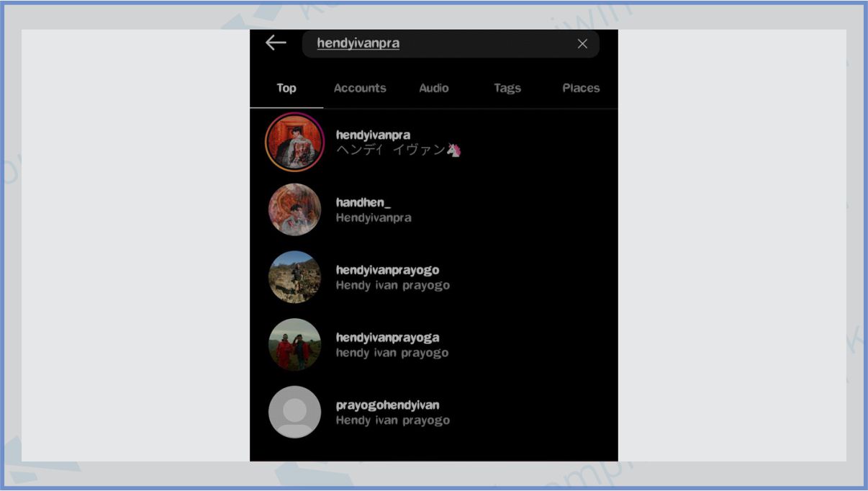
Task: Select the Top tab
Action: click(286, 88)
